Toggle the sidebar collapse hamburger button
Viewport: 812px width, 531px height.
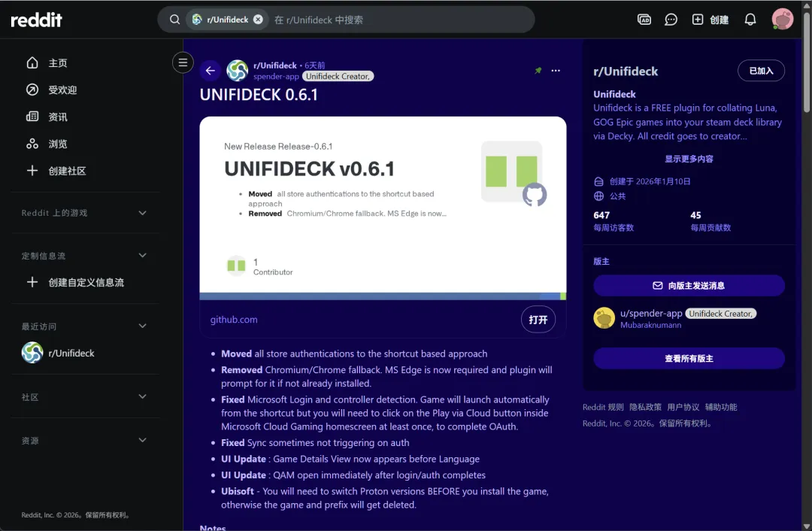coord(183,62)
